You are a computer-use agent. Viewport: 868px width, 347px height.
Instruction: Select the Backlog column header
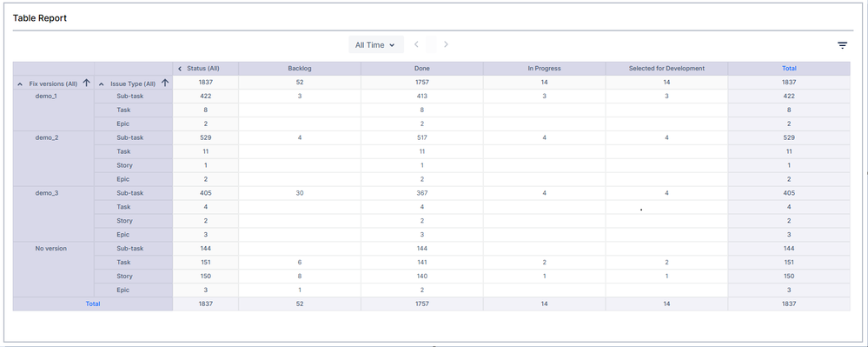point(300,68)
